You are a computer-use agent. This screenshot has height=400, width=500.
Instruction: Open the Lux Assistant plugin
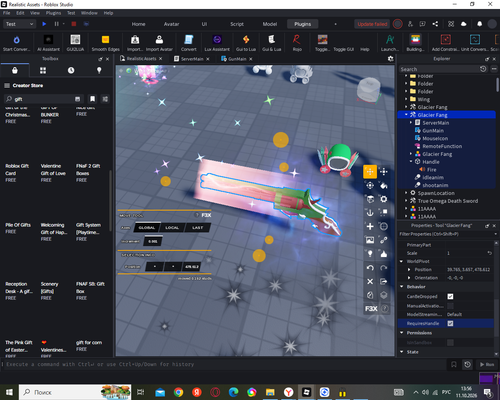(x=217, y=43)
